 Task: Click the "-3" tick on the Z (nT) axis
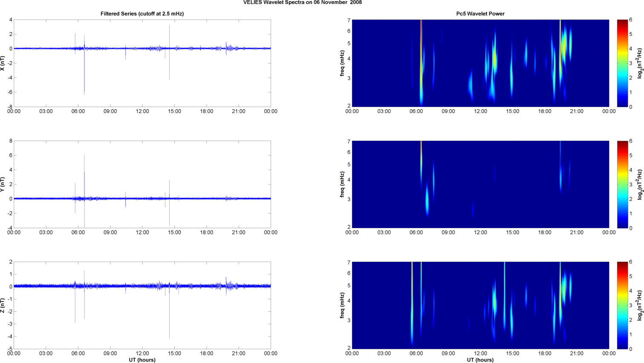click(9, 324)
